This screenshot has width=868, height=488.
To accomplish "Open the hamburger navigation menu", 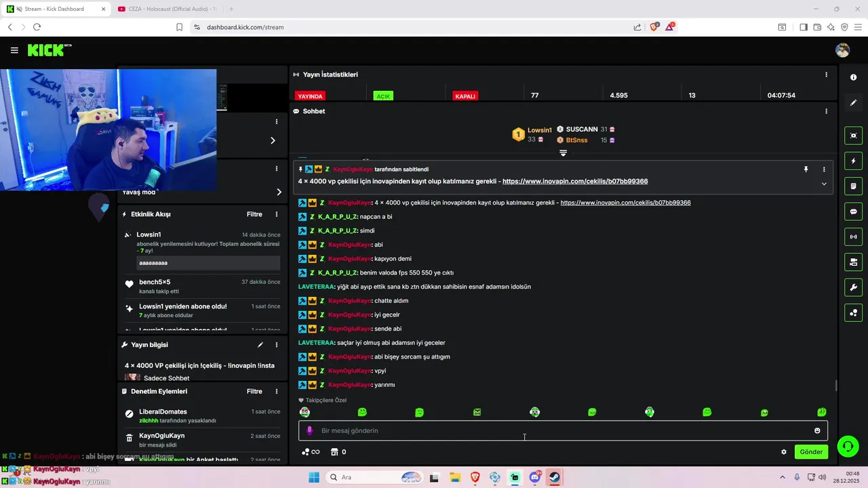I will (14, 50).
